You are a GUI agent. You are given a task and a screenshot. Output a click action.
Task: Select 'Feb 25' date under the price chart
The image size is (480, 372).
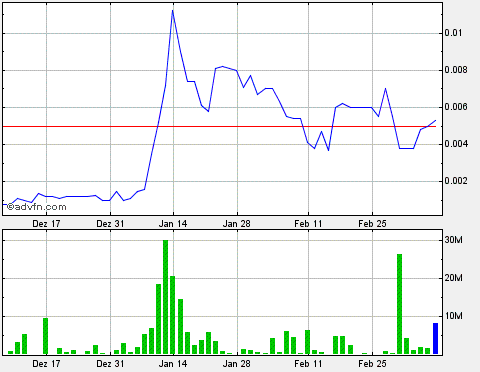pos(372,224)
